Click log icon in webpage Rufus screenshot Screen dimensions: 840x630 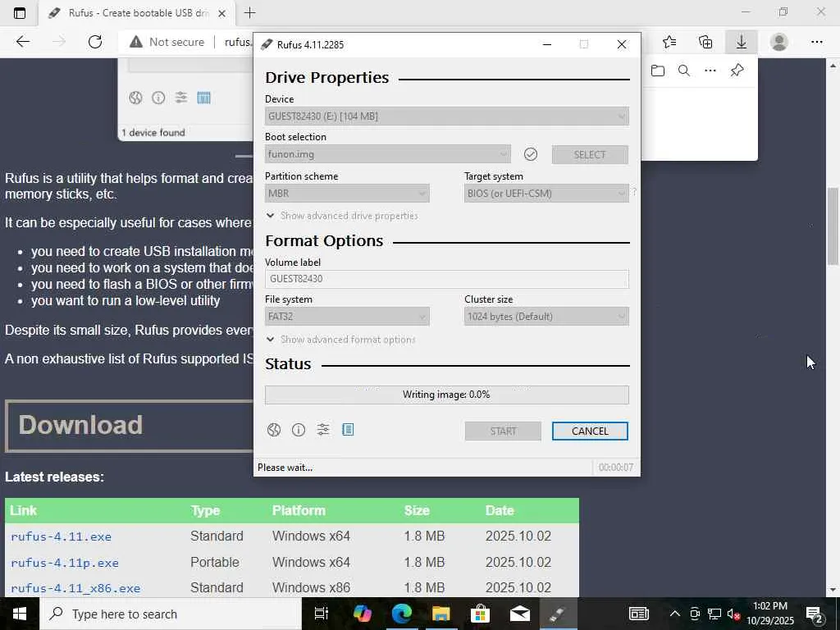pyautogui.click(x=203, y=98)
